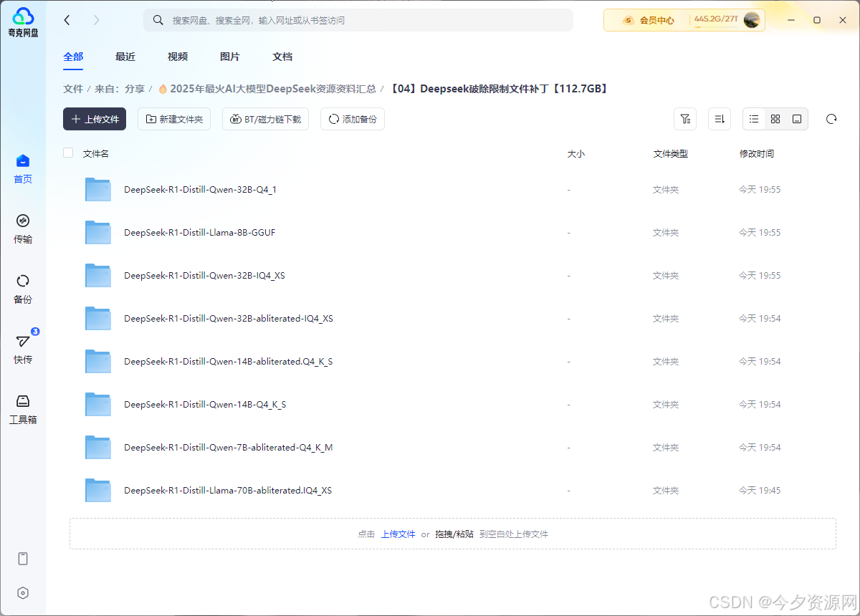Viewport: 860px width, 616px height.
Task: Open the sort order icon
Action: point(720,119)
